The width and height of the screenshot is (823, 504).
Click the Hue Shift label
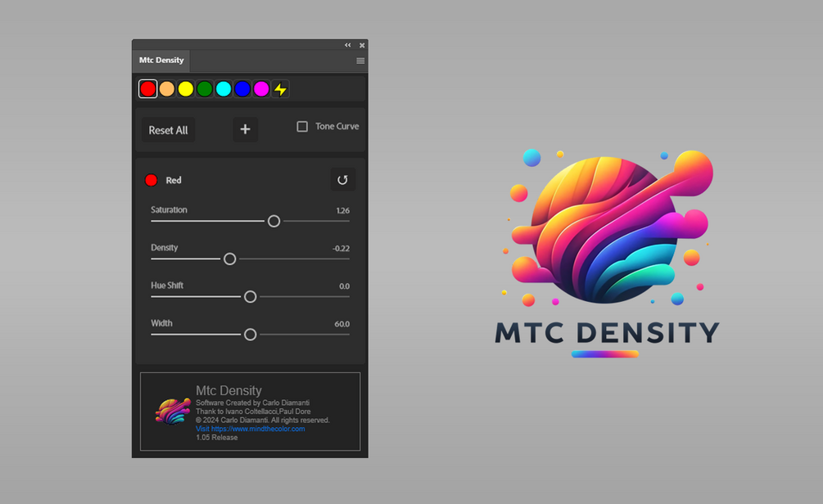(167, 286)
